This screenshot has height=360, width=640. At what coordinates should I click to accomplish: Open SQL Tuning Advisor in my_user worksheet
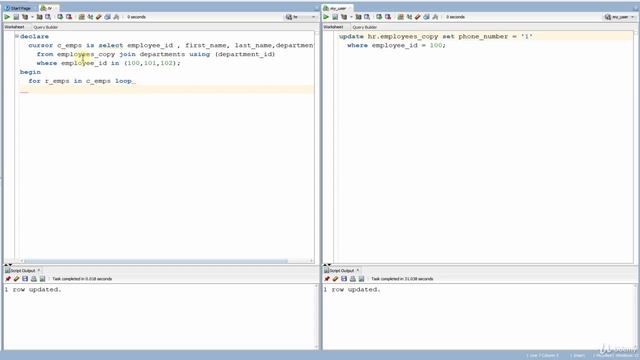coord(367,17)
